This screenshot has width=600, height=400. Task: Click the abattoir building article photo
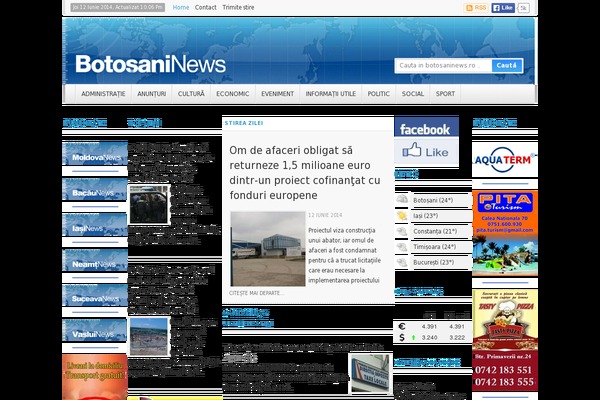pyautogui.click(x=268, y=249)
